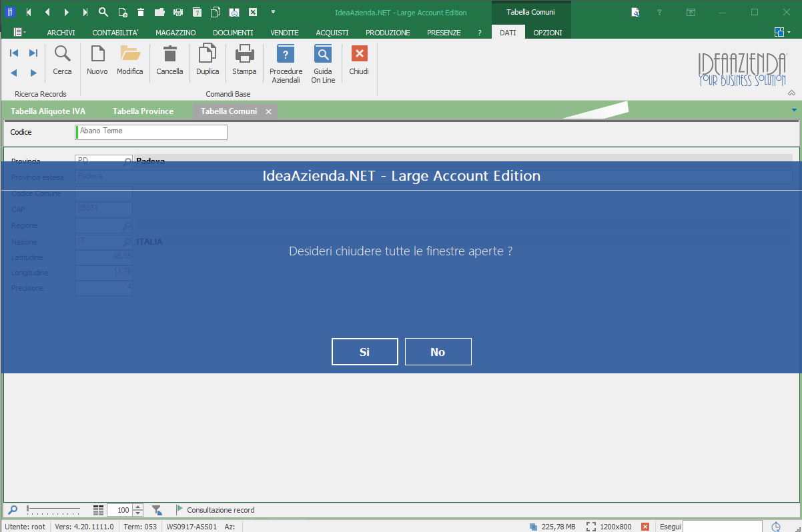Click the zoom value box showing 100

[x=120, y=510]
